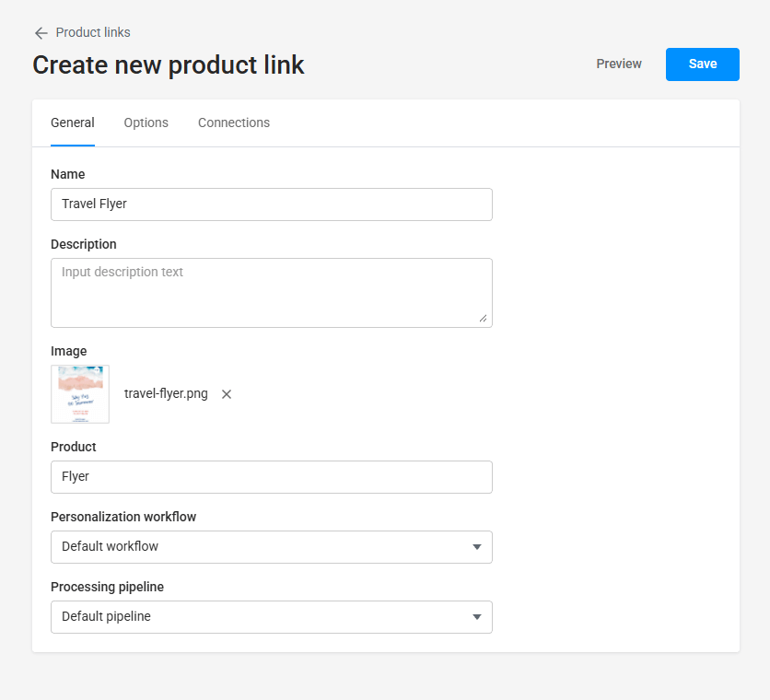Navigate back via Product links link

pyautogui.click(x=94, y=32)
